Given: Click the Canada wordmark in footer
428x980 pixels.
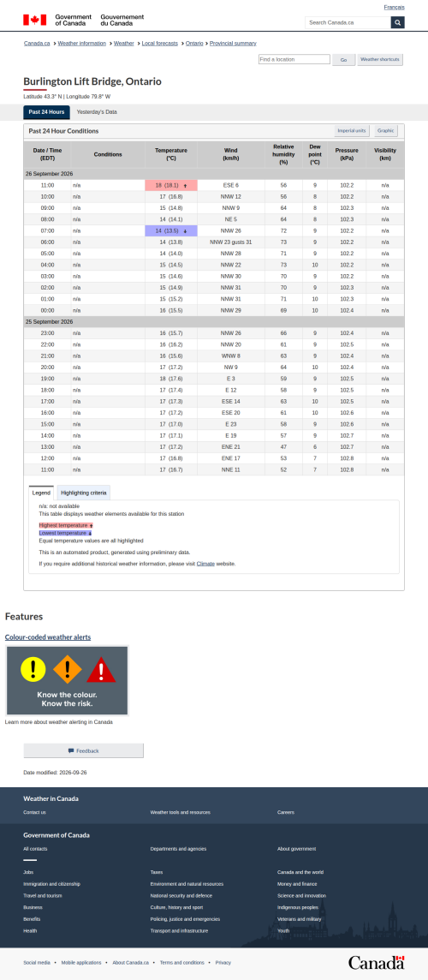Looking at the screenshot, I should pyautogui.click(x=376, y=962).
